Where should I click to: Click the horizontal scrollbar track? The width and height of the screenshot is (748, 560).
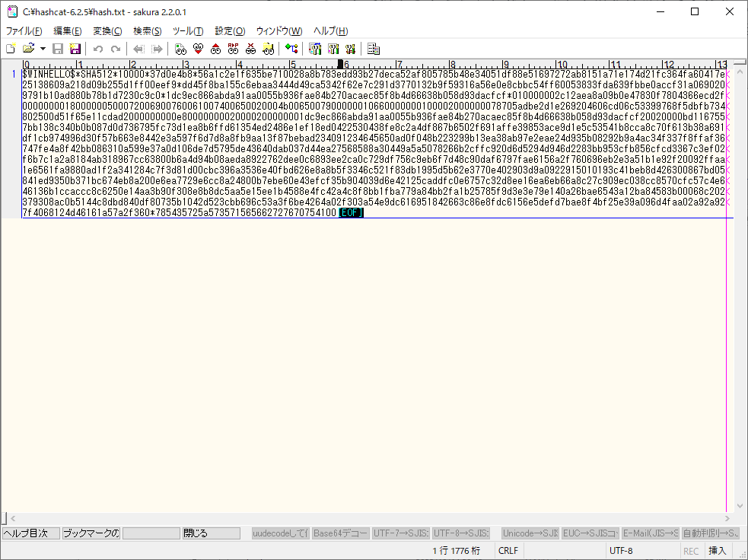click(365, 519)
